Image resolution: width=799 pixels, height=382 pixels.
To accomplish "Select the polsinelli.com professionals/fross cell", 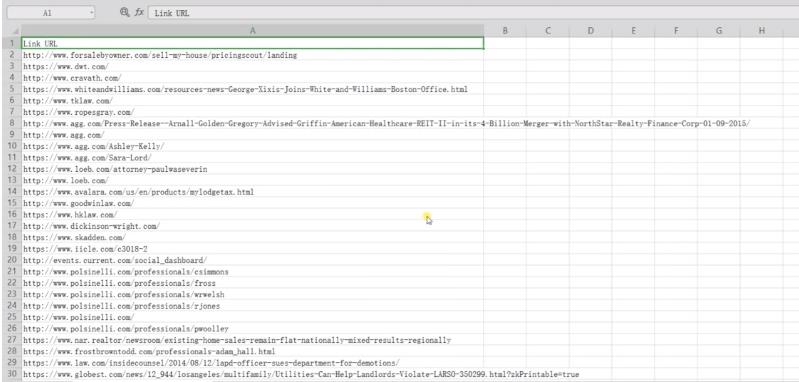I will [x=252, y=283].
